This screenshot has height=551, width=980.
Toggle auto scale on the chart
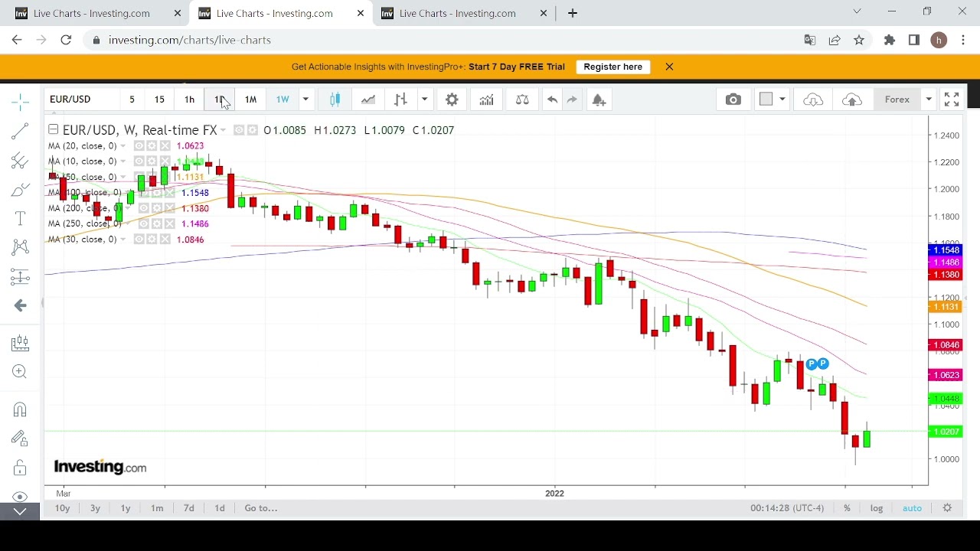click(912, 508)
